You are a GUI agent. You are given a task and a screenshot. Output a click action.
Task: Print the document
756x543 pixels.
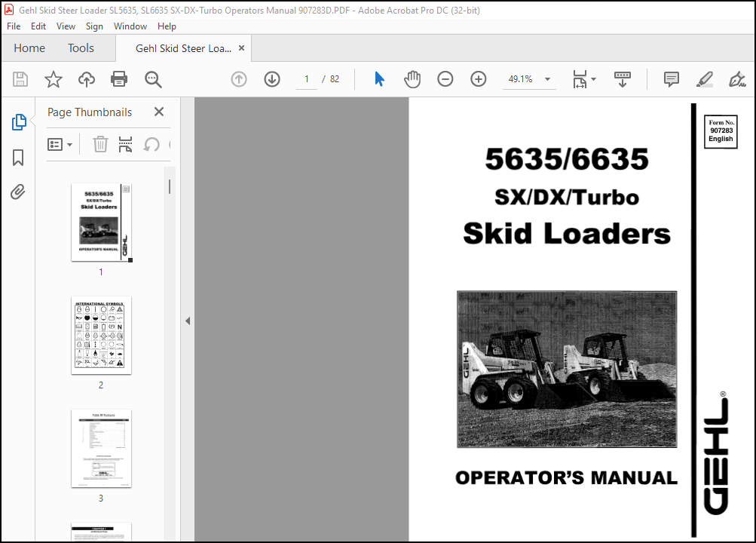[119, 79]
